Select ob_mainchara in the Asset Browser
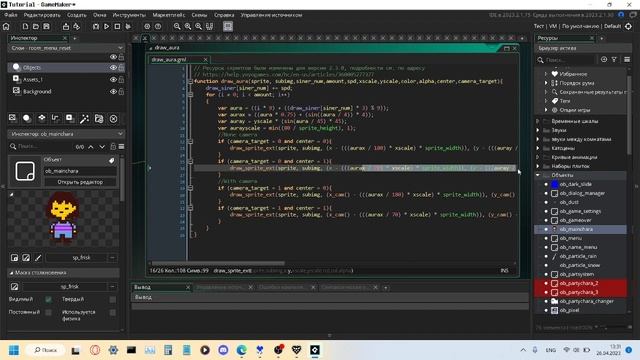 (576, 229)
